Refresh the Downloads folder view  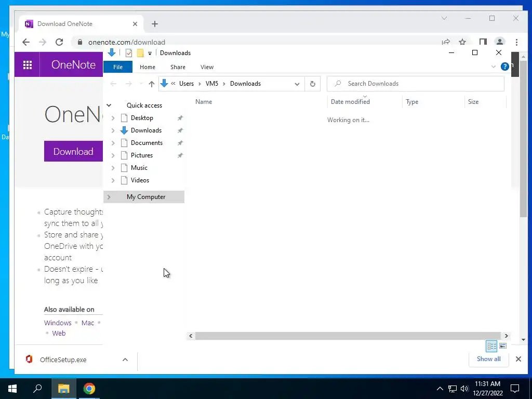[312, 84]
